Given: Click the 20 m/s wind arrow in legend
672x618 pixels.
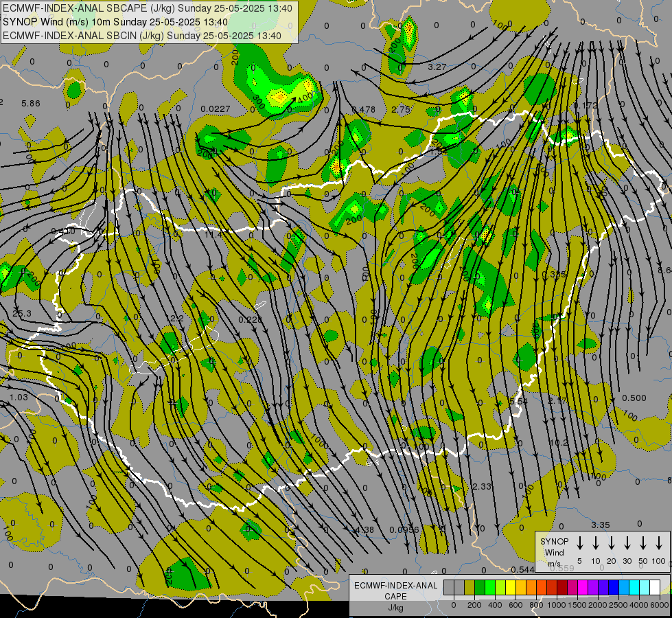Looking at the screenshot, I should coord(611,542).
